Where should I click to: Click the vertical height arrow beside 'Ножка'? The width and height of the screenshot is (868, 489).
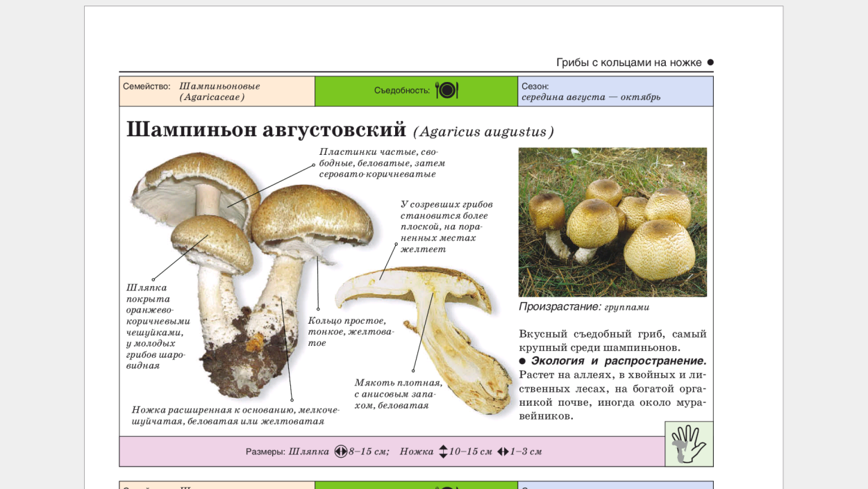442,451
